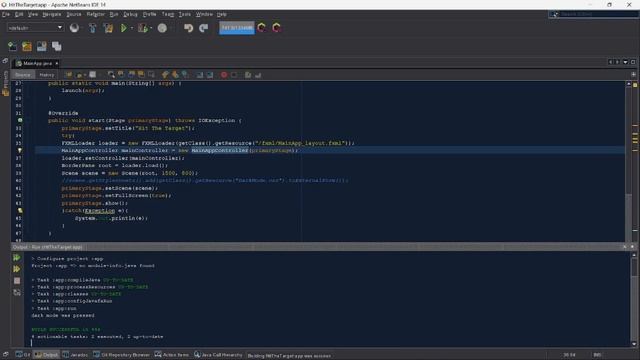Click the Build Project hammer icon
Screen dimensions: 640x360
[x=93, y=28]
